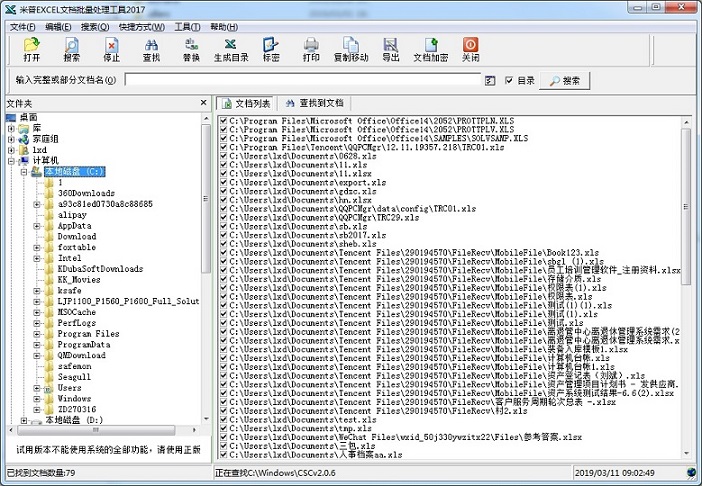Click the 停止 (Stop) toolbar icon
This screenshot has width=702, height=486.
click(x=111, y=49)
